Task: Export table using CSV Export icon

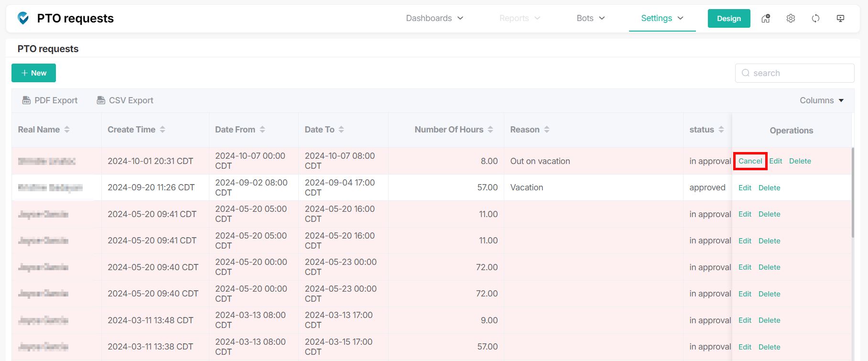Action: point(101,100)
